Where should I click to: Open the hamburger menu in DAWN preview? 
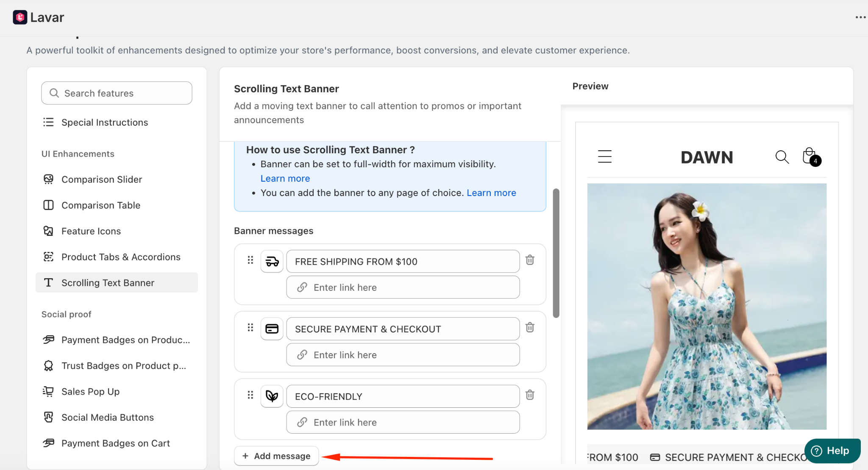coord(604,157)
